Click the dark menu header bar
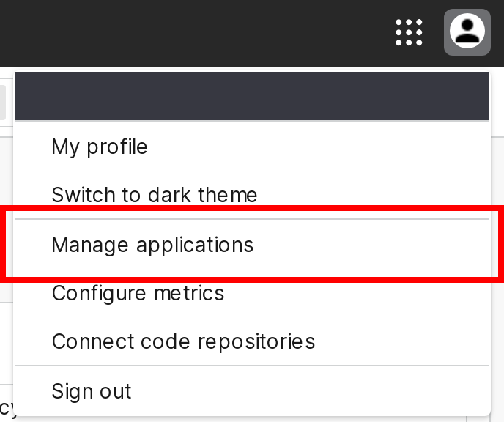Viewport: 504px width, 422px height. (252, 96)
